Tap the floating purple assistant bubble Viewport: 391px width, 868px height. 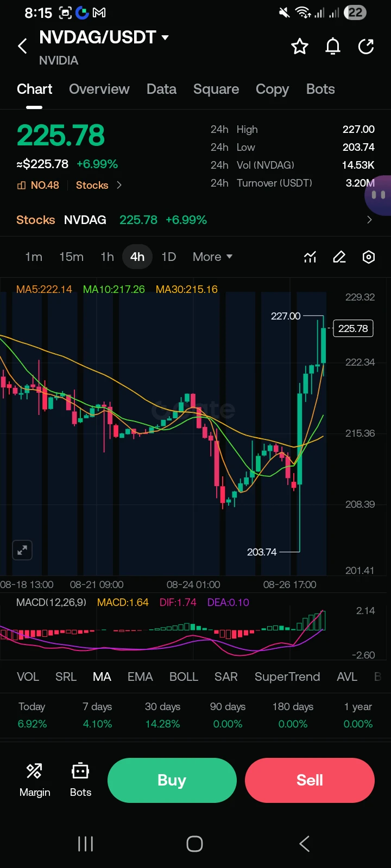tap(379, 195)
